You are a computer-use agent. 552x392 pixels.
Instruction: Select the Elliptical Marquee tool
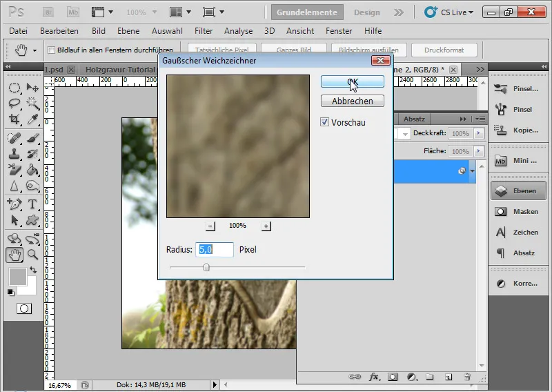tap(14, 88)
